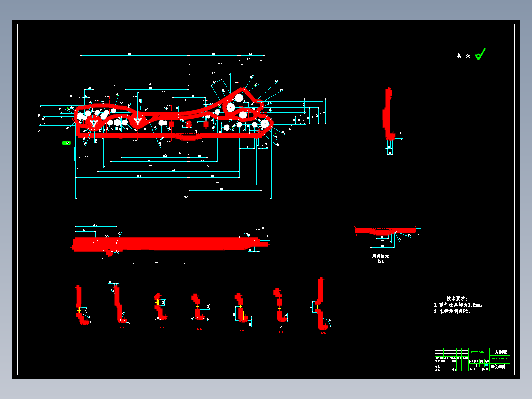The image size is (532, 399).
Task: Select the tallest cross-section profile in the bottom row
Action: pos(321,303)
